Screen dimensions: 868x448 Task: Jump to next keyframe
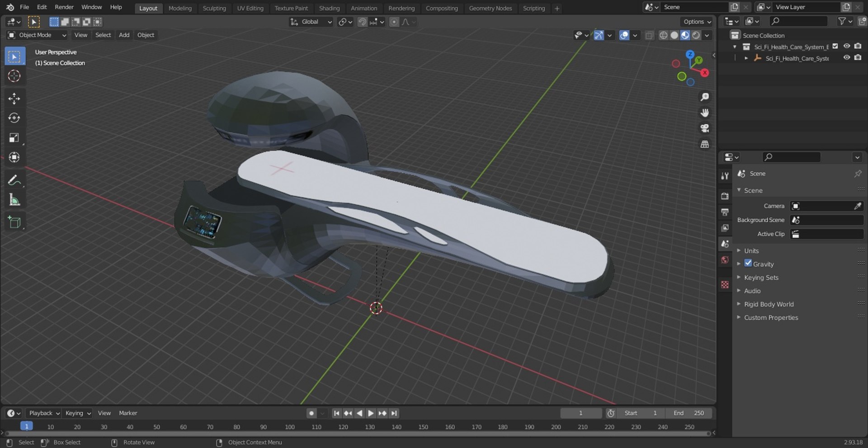382,413
